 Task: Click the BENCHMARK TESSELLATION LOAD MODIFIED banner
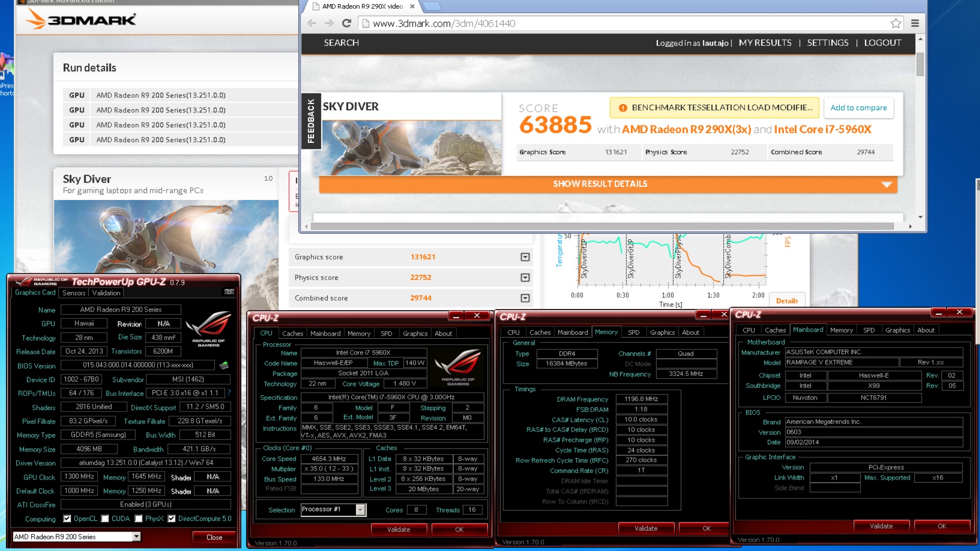point(715,108)
